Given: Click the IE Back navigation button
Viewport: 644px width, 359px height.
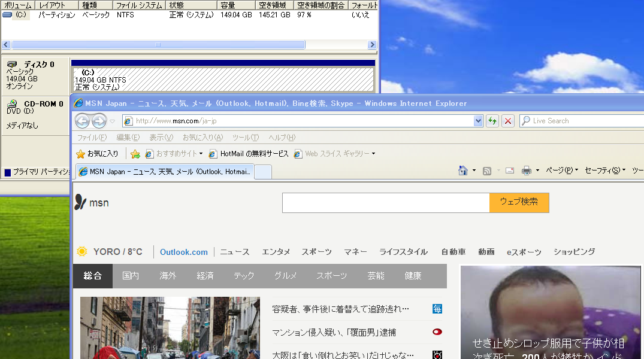Looking at the screenshot, I should 83,121.
